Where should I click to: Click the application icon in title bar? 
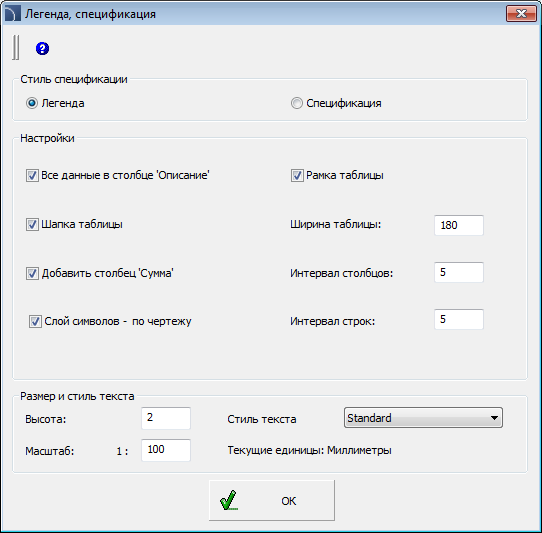pyautogui.click(x=13, y=13)
